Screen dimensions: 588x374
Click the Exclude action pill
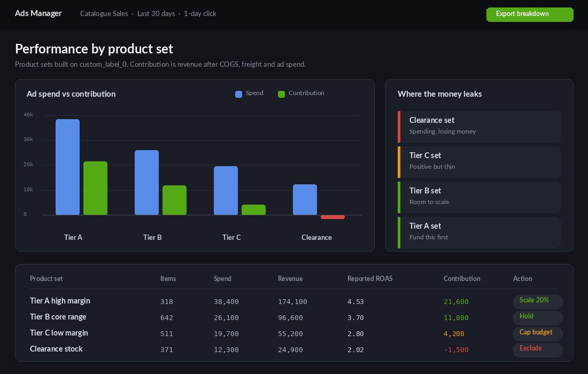point(538,350)
